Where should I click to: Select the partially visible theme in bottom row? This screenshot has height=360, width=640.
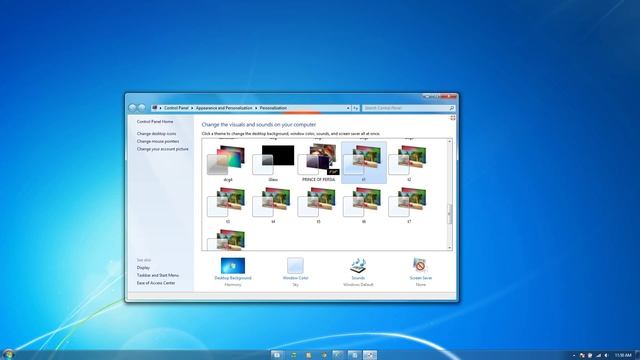tap(228, 239)
